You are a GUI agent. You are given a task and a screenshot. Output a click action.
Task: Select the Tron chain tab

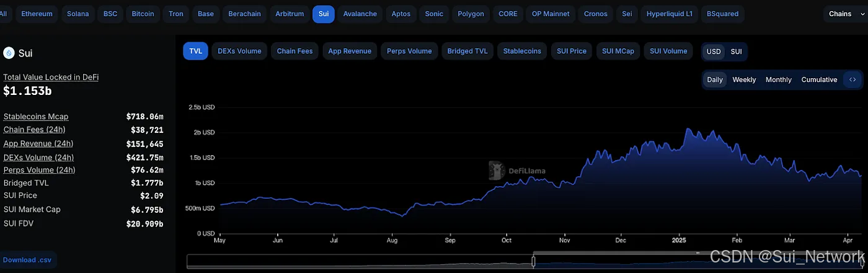point(176,14)
